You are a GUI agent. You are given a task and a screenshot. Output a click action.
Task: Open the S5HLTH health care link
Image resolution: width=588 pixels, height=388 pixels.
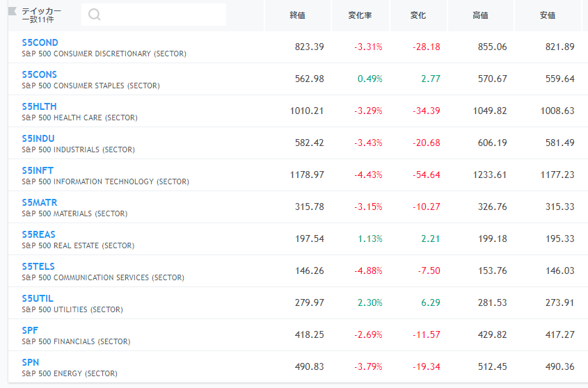(40, 106)
